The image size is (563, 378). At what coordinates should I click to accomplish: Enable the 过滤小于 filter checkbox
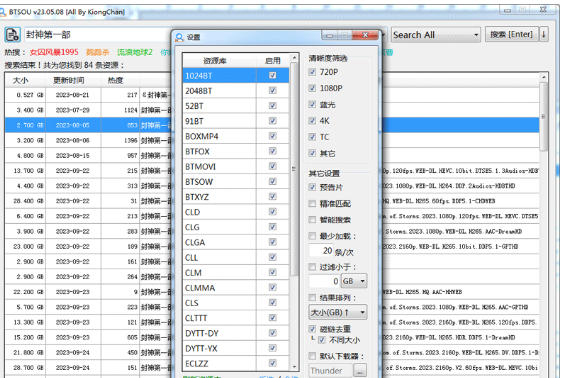[312, 267]
